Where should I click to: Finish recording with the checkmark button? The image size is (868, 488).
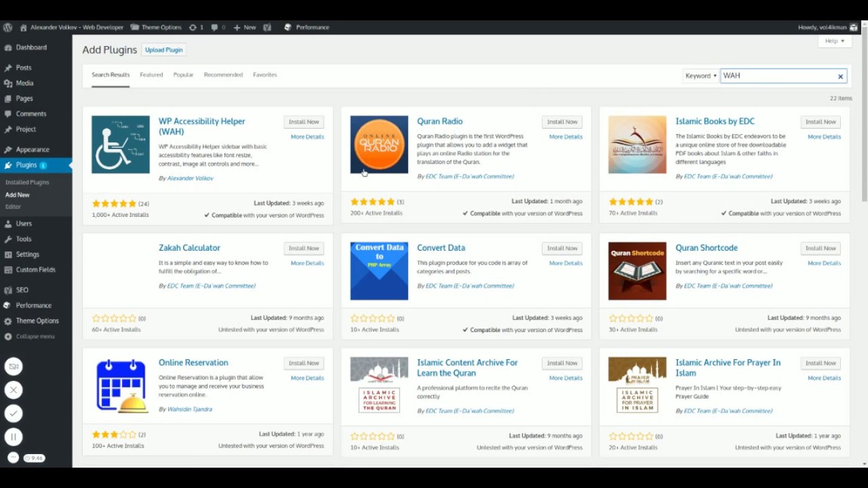[14, 413]
